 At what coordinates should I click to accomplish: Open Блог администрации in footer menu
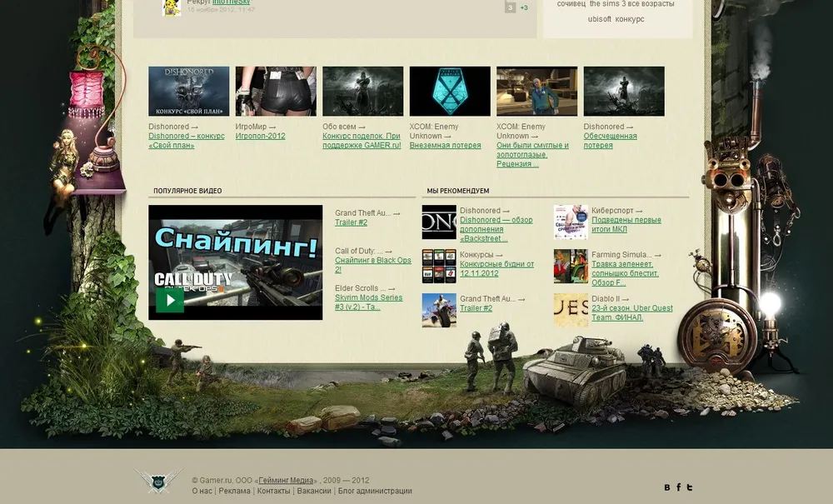click(375, 491)
